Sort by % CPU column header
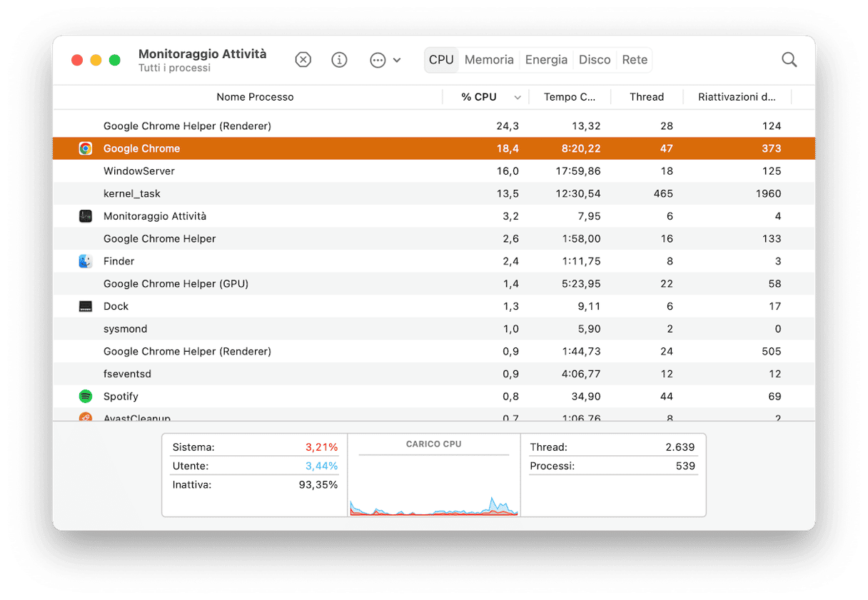Viewport: 868px width, 600px height. click(x=479, y=97)
